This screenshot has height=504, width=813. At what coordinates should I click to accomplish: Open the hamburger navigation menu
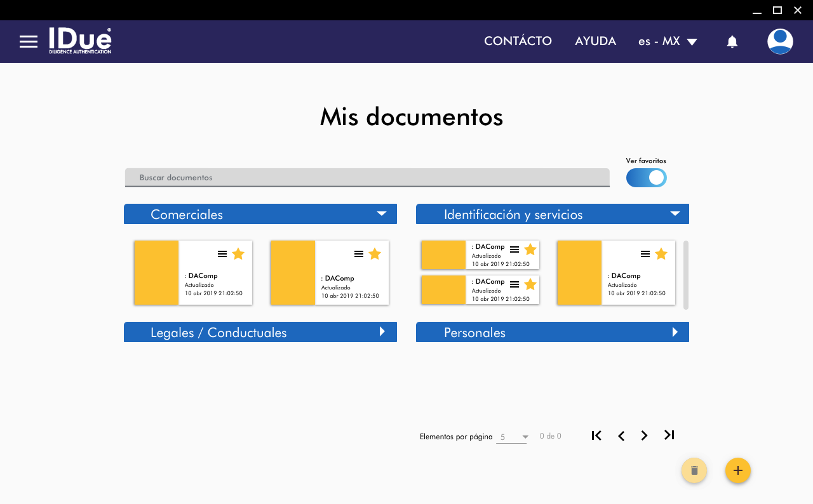click(29, 42)
